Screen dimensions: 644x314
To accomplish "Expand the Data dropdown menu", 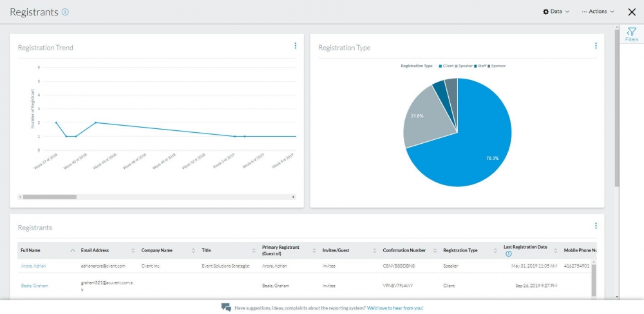I will pos(556,12).
